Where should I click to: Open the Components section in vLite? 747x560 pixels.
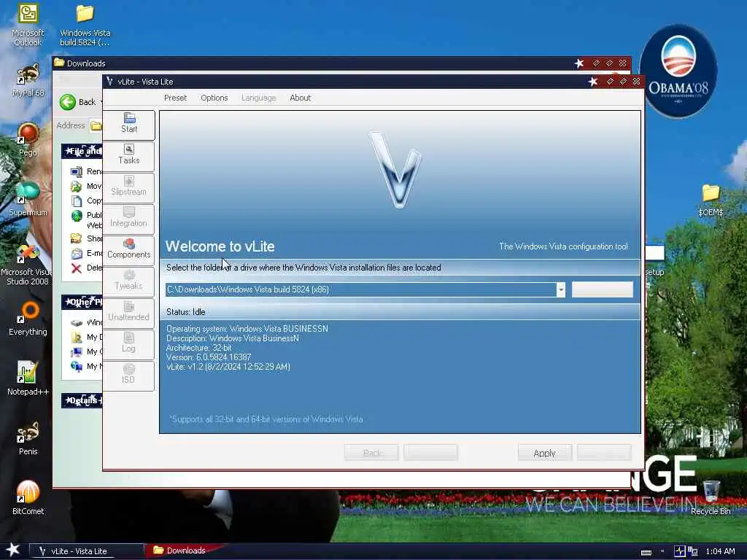click(128, 249)
